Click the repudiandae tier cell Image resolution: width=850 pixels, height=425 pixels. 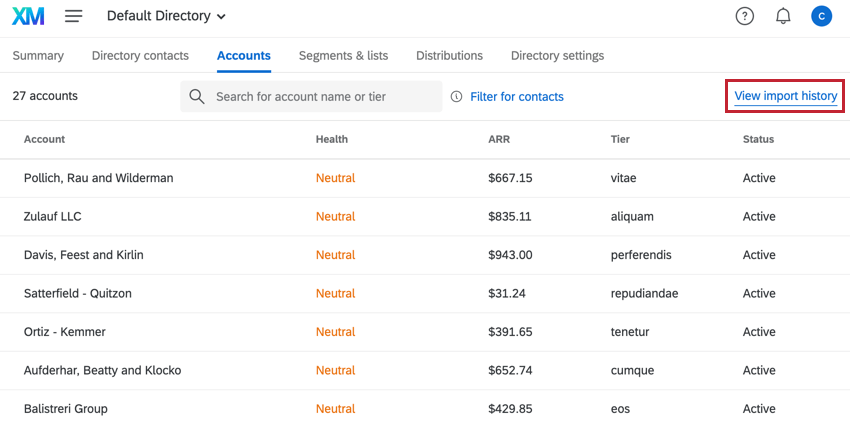(645, 293)
